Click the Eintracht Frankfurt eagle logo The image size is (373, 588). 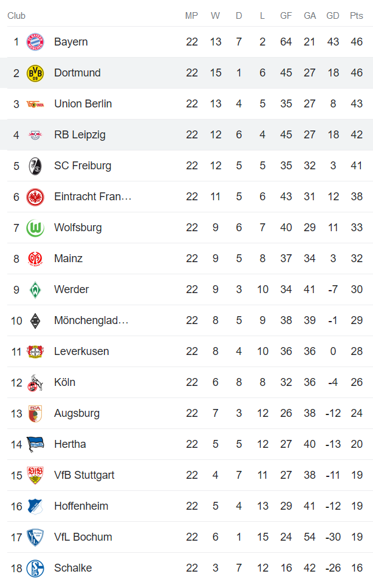coord(35,197)
